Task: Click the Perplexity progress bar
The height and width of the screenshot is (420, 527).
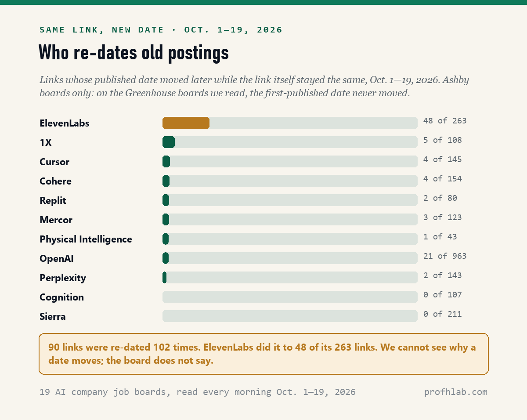Action: click(290, 278)
